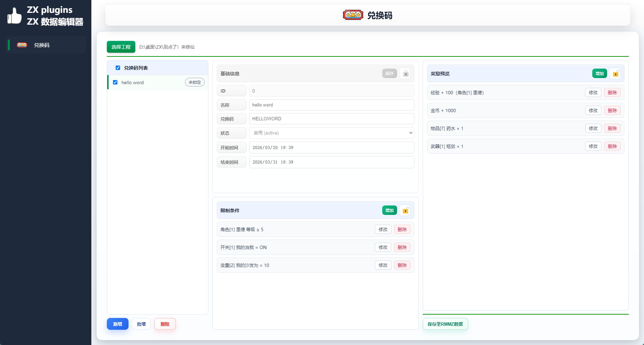
Task: Open the 兑换码 sidebar menu item
Action: coord(46,45)
